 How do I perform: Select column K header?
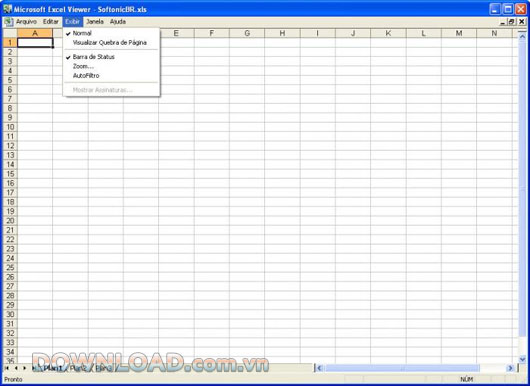388,33
